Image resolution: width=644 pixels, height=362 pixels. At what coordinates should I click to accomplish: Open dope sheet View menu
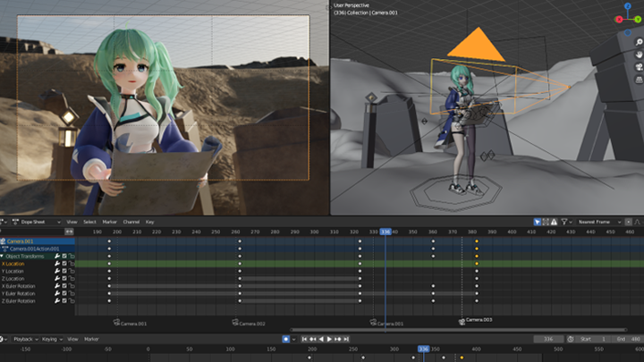coord(72,222)
